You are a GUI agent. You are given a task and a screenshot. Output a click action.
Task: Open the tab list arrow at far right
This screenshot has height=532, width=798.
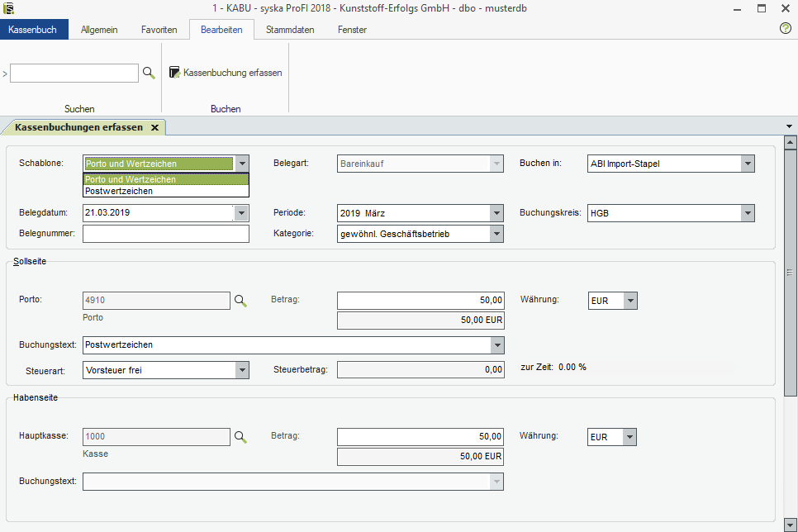[x=789, y=126]
